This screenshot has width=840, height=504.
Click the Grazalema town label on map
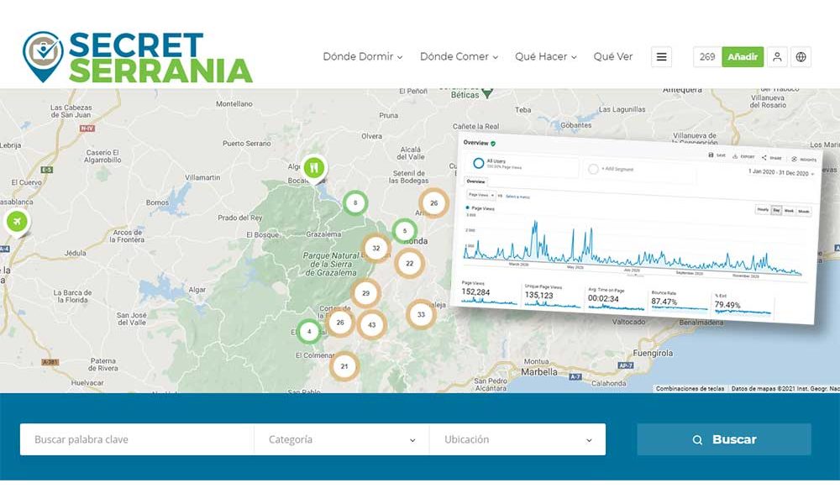(x=323, y=234)
